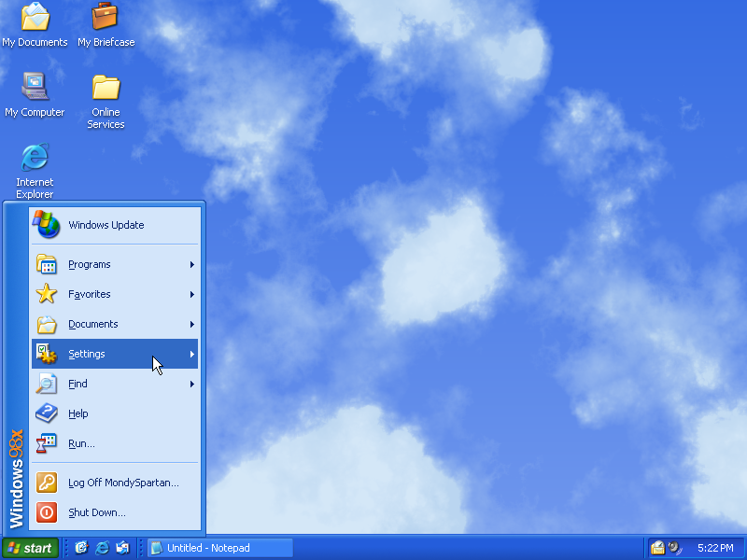The image size is (747, 560).
Task: Expand the Favorites submenu
Action: click(x=114, y=294)
